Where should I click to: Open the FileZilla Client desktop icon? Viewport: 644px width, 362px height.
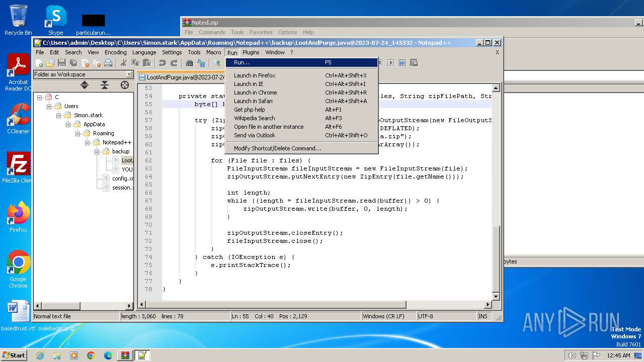click(x=18, y=168)
